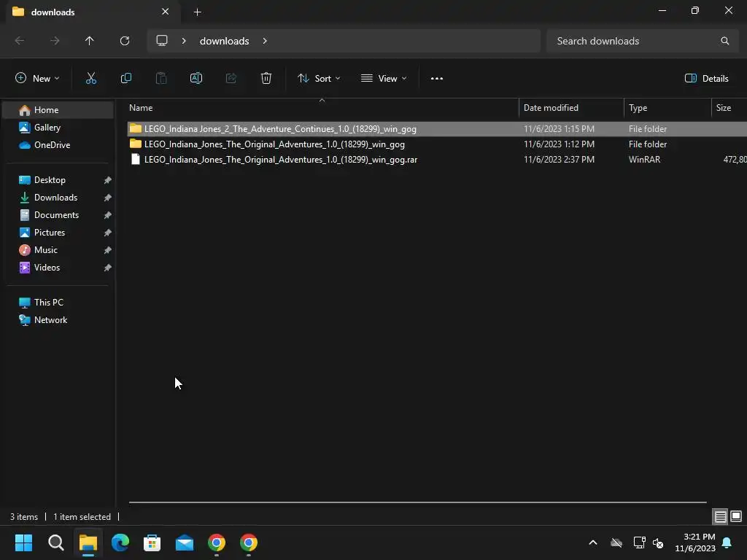Go forward with the right arrow
747x560 pixels.
[x=55, y=41]
